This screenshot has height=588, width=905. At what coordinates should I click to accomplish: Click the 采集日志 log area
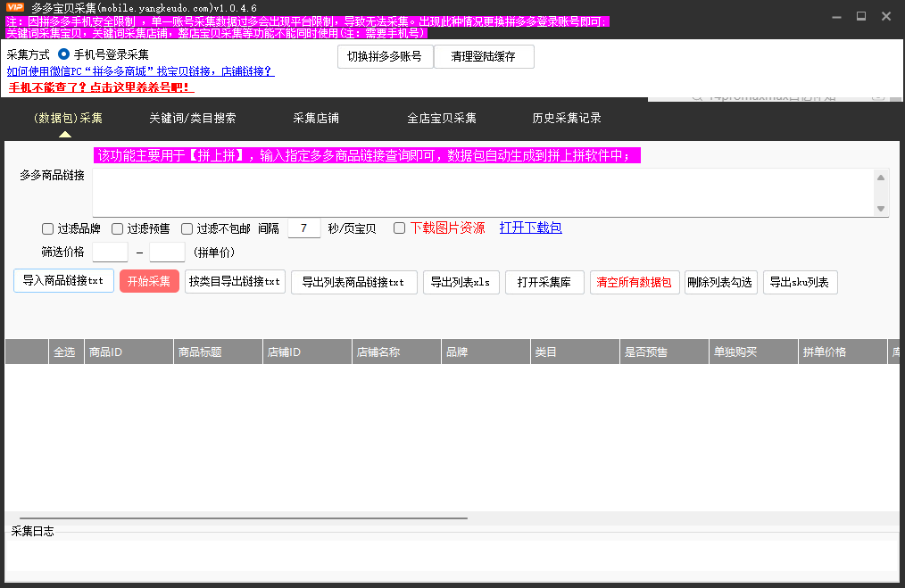click(x=452, y=556)
